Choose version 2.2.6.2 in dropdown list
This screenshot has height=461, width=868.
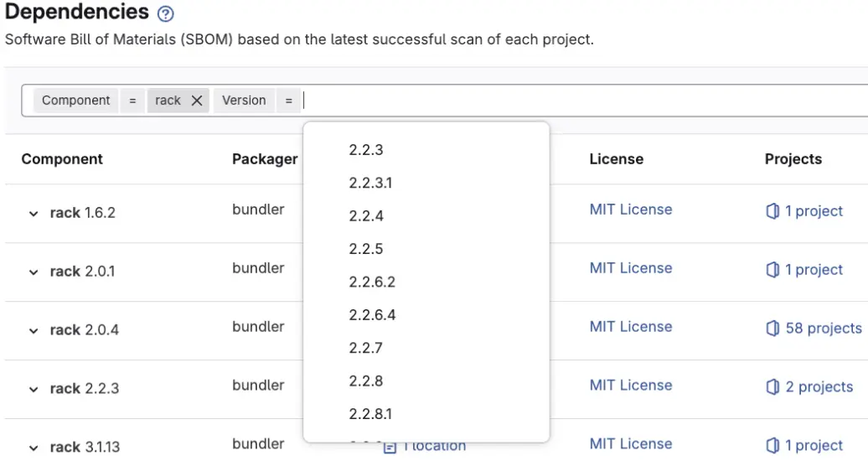(x=372, y=282)
